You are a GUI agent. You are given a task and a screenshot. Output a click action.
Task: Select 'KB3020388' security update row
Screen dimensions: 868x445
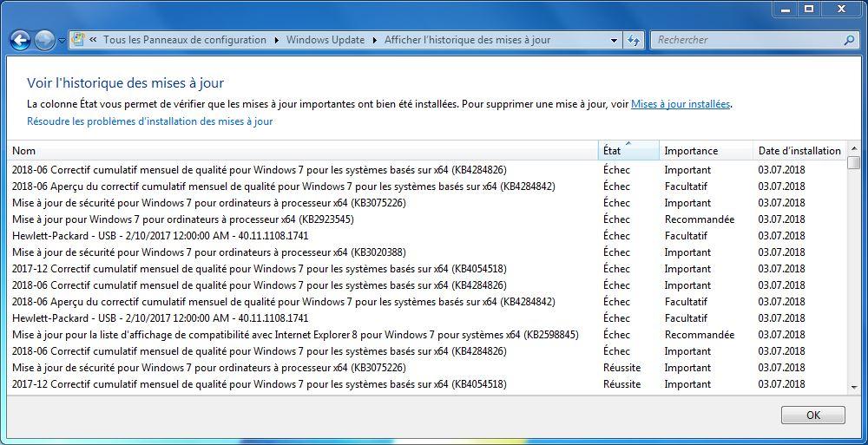click(427, 252)
